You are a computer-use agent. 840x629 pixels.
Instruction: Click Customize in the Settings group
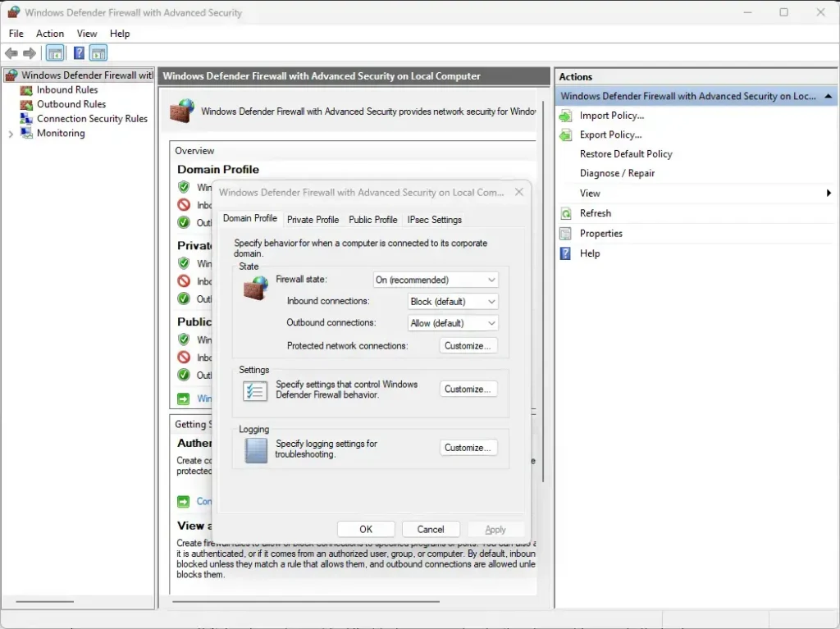(x=468, y=389)
